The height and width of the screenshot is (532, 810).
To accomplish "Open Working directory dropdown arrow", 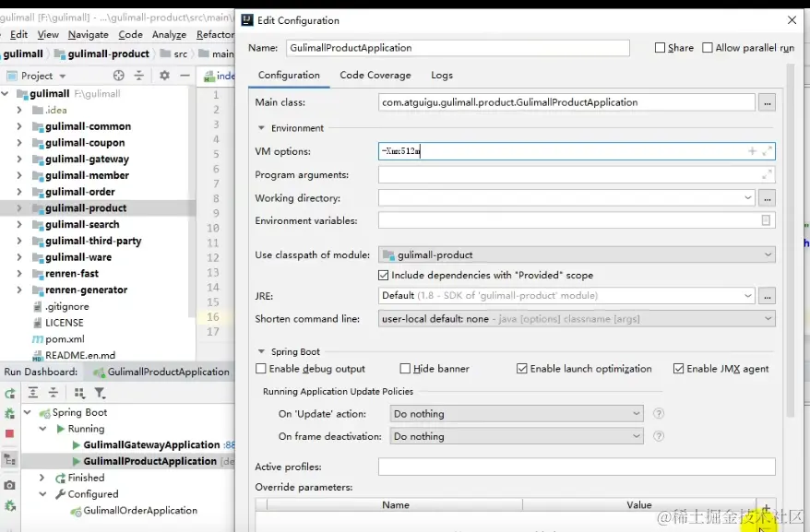I will coord(747,198).
